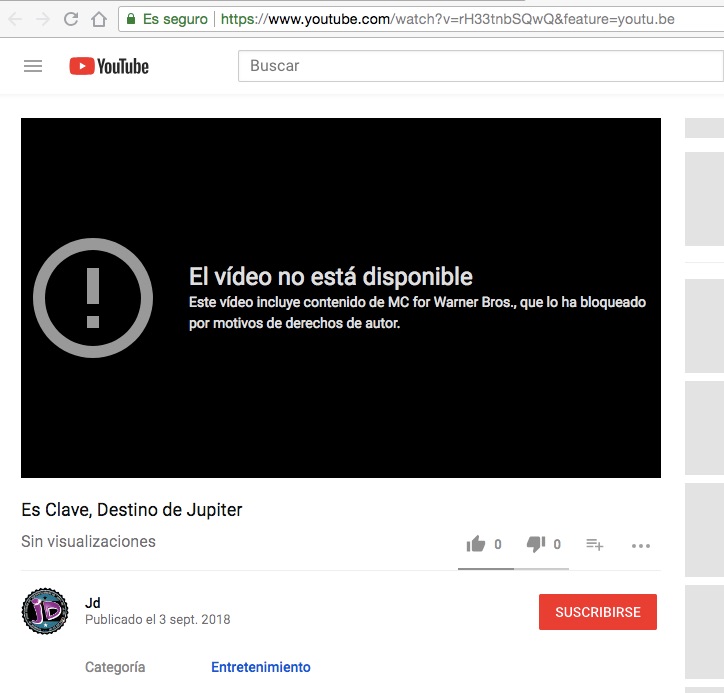Click the YouTube logo
The height and width of the screenshot is (693, 724).
pos(109,66)
